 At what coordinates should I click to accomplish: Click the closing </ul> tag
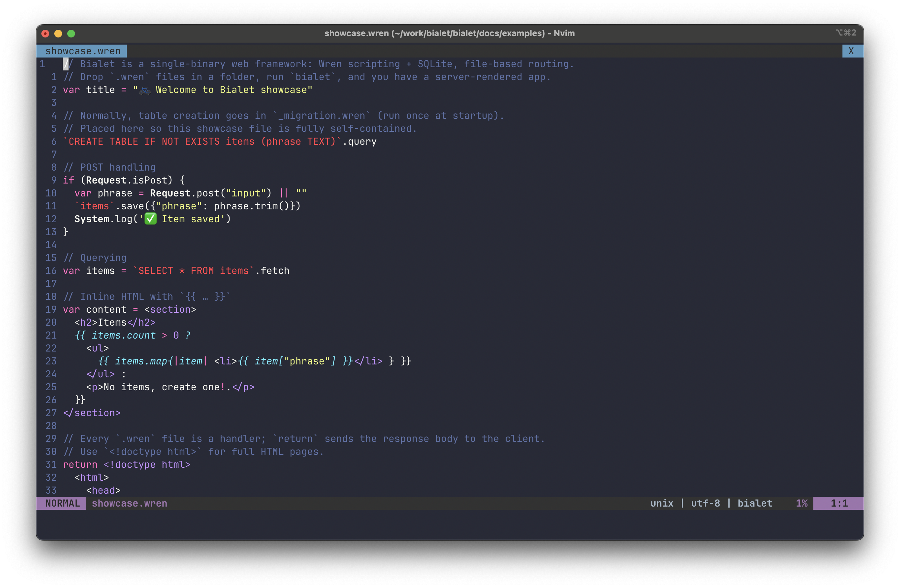101,374
